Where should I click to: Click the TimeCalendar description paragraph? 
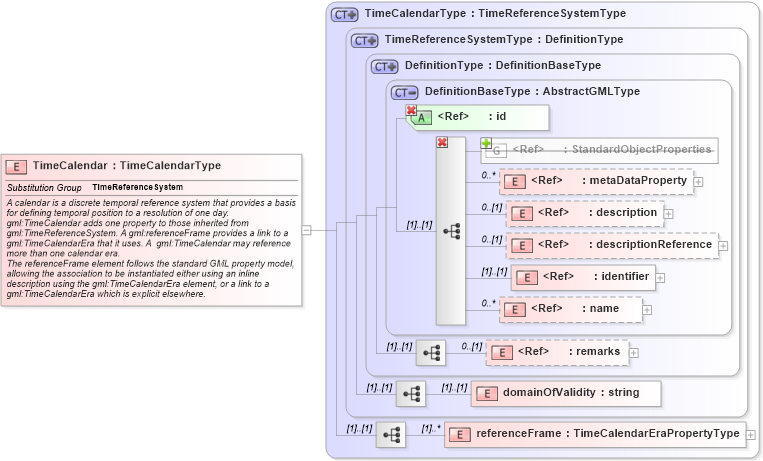click(x=151, y=248)
